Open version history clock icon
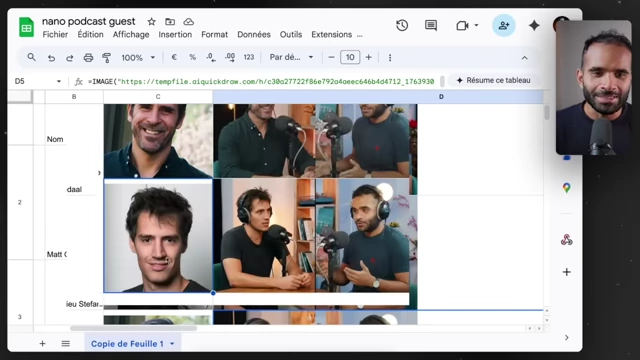Screen dimensions: 640x360 click(402, 25)
